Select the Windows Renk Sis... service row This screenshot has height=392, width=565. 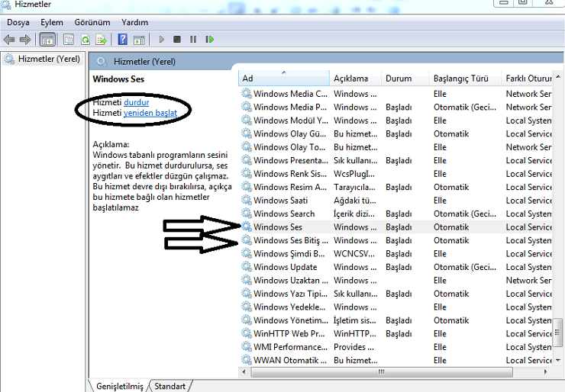[395, 174]
